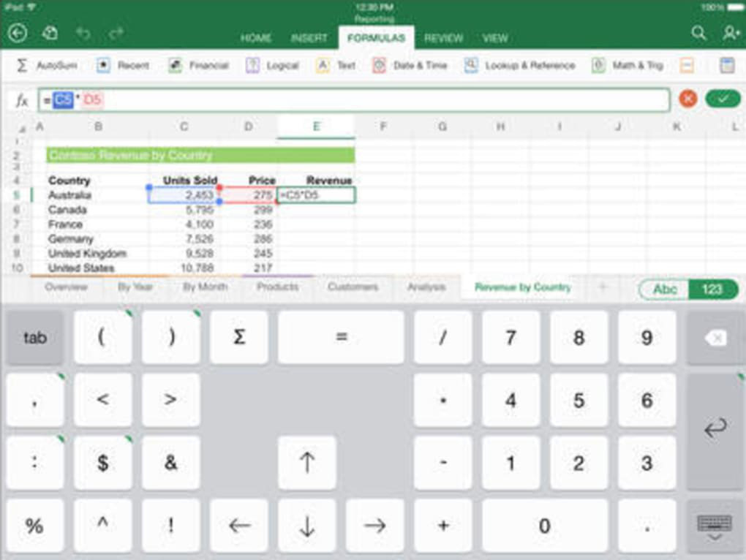
Task: Tap the close parenthesis key
Action: pos(171,338)
